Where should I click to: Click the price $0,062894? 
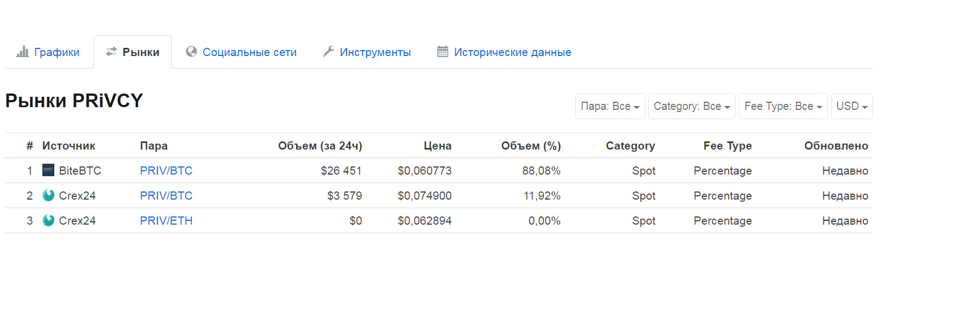(424, 221)
